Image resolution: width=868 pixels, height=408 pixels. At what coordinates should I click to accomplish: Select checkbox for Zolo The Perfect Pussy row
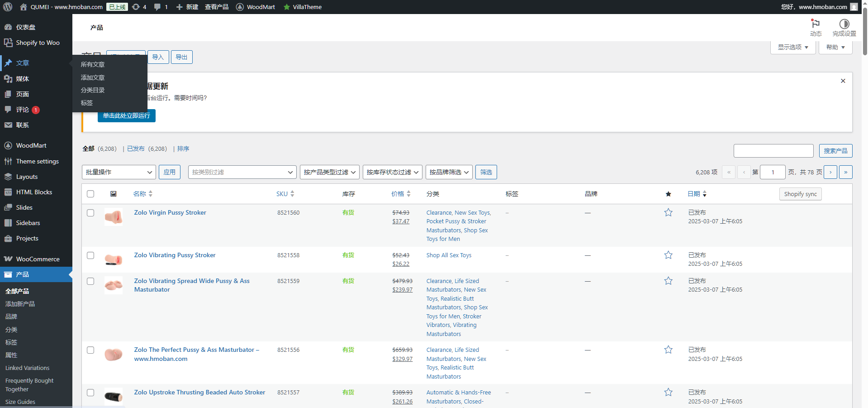[x=90, y=350]
